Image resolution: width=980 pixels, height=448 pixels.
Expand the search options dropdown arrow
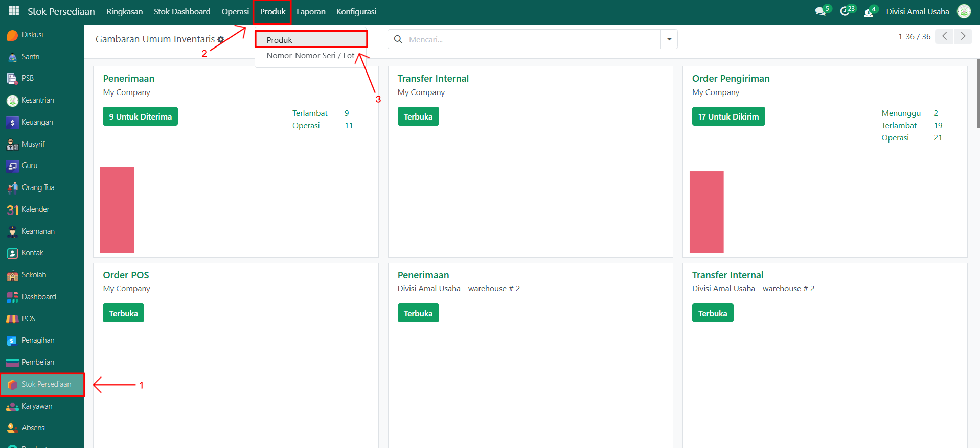tap(669, 39)
